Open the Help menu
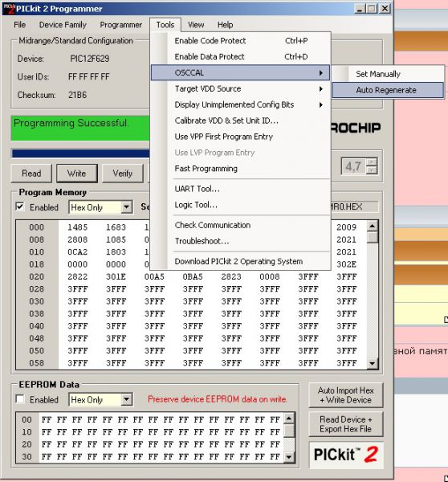 (x=225, y=25)
